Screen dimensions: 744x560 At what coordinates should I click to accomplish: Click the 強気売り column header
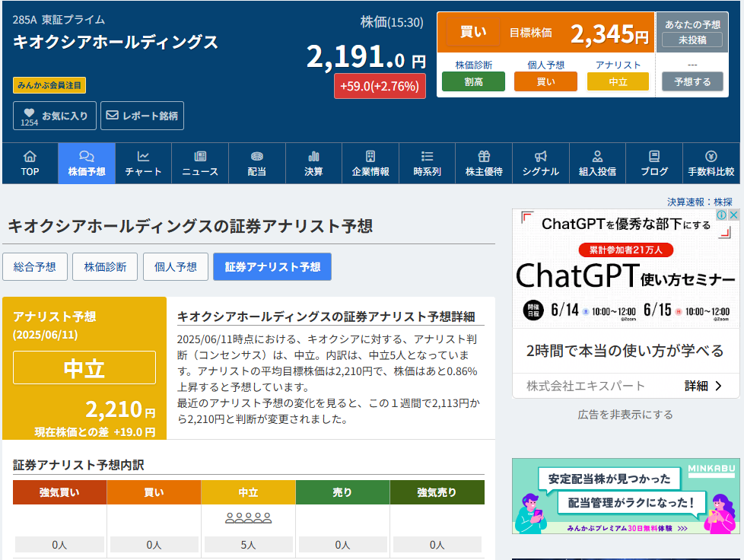pos(437,492)
